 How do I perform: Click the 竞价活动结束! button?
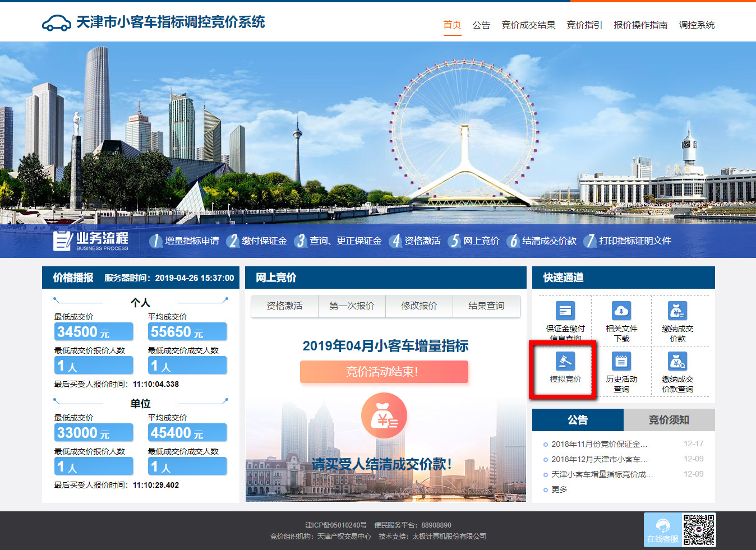pyautogui.click(x=384, y=372)
